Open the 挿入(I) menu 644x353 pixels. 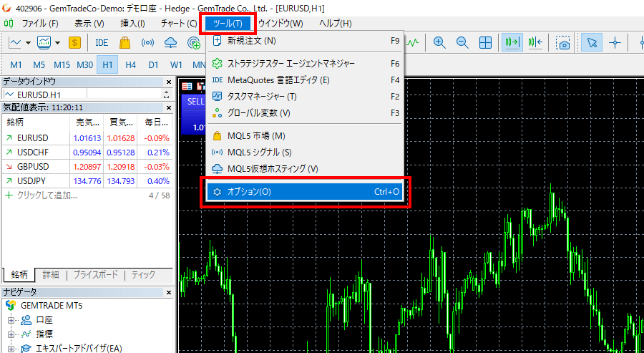coord(132,24)
